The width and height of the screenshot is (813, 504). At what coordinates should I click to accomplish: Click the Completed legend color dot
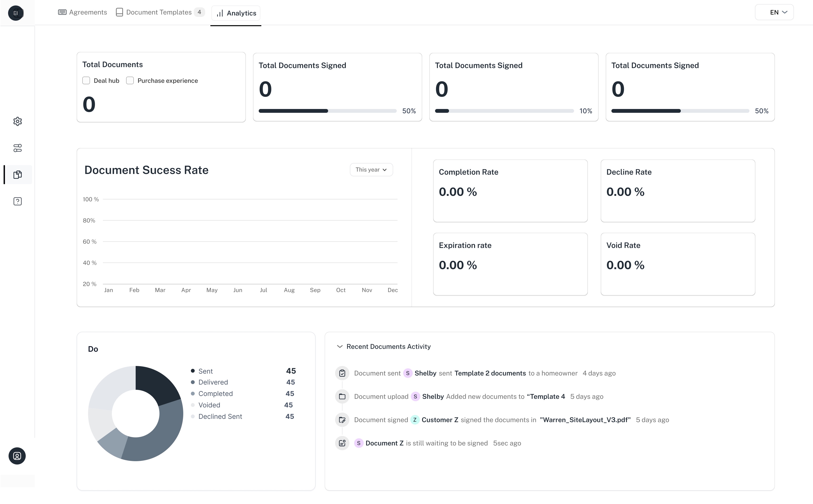pos(193,393)
